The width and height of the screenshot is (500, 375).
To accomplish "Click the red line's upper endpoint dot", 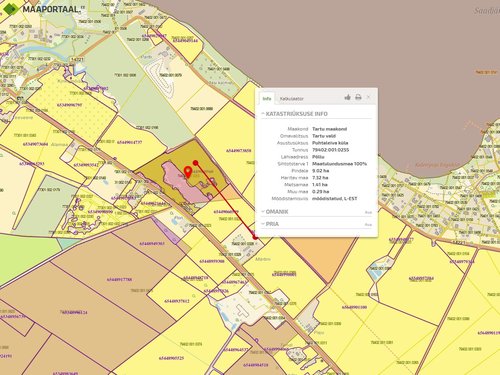I will point(196,163).
